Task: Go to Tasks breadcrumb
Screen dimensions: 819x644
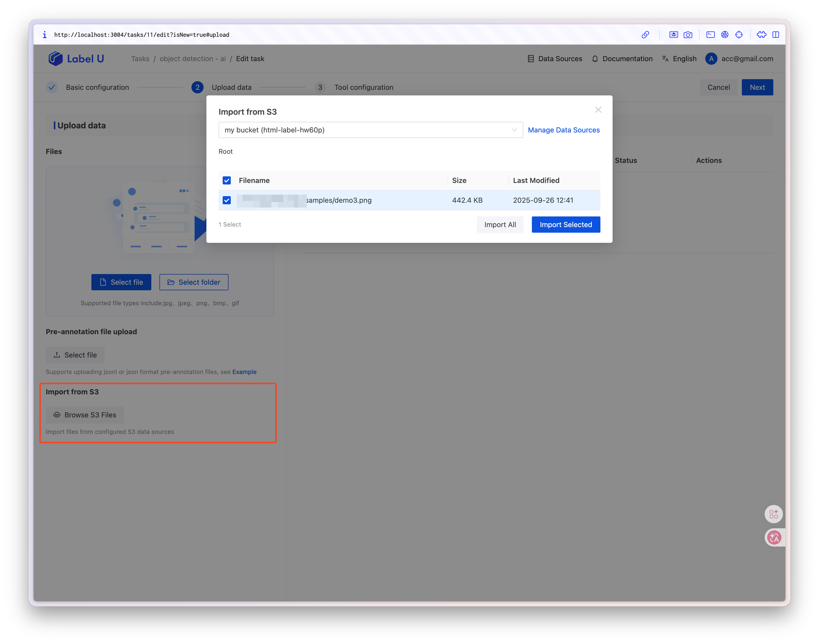Action: (140, 58)
